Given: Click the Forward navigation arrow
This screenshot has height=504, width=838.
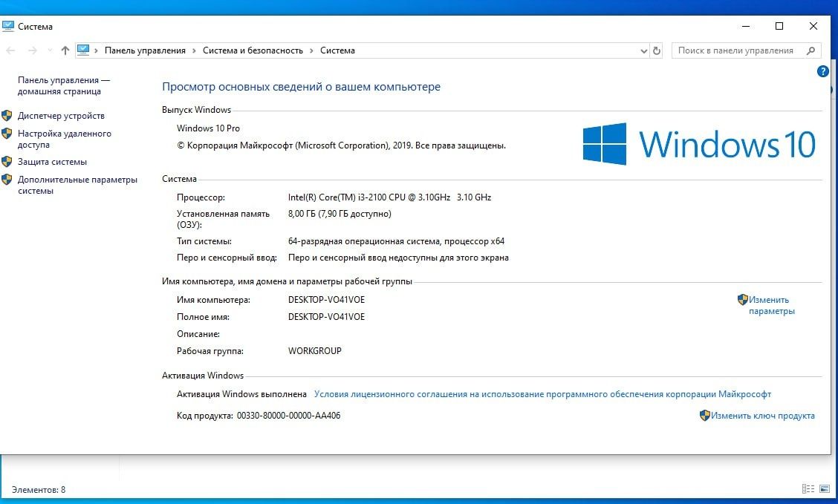Looking at the screenshot, I should pos(33,50).
